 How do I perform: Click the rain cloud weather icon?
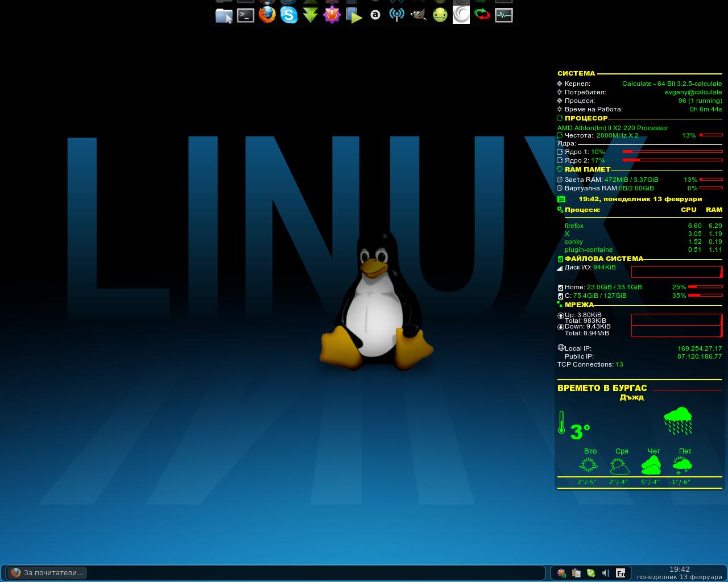pyautogui.click(x=678, y=421)
